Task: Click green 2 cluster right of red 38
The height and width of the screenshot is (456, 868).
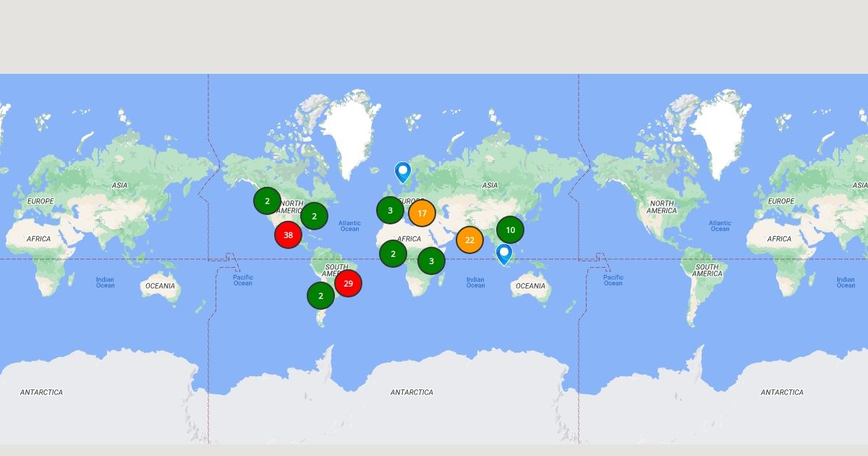Action: pos(314,216)
